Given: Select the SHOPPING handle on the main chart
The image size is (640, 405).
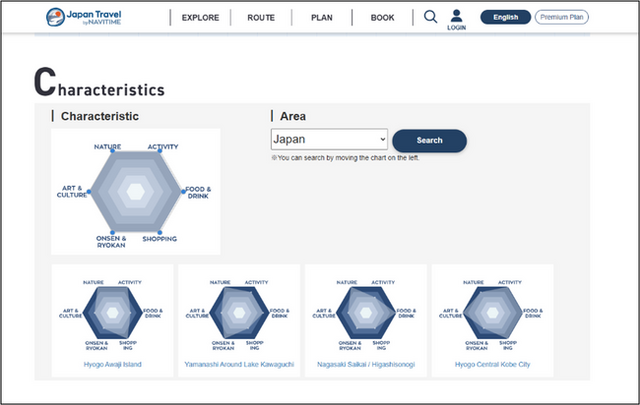Looking at the screenshot, I should [160, 232].
